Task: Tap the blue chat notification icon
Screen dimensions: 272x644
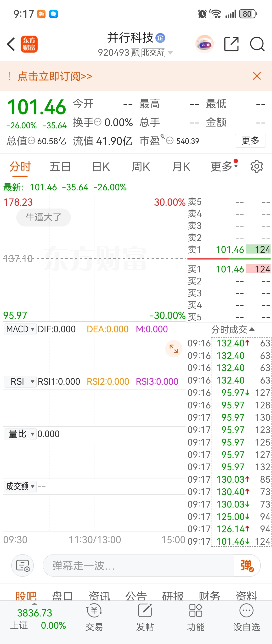Action: [x=53, y=14]
